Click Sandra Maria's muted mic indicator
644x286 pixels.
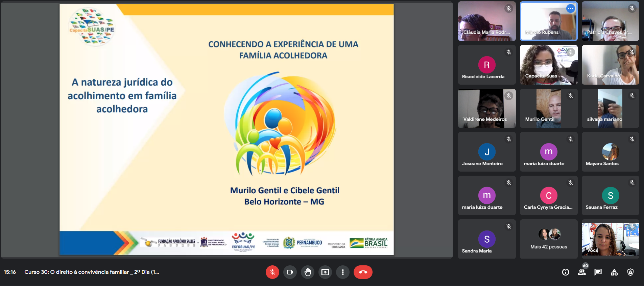tap(508, 226)
